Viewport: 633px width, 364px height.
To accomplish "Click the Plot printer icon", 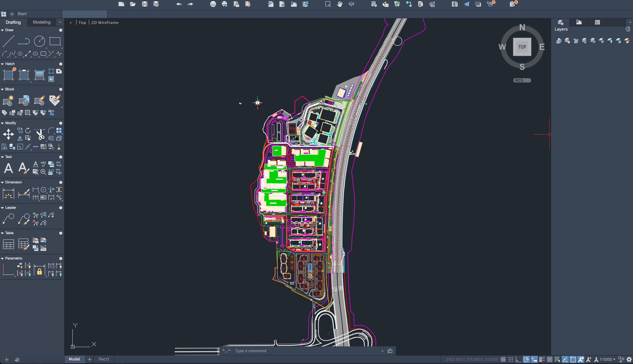I will pyautogui.click(x=213, y=4).
